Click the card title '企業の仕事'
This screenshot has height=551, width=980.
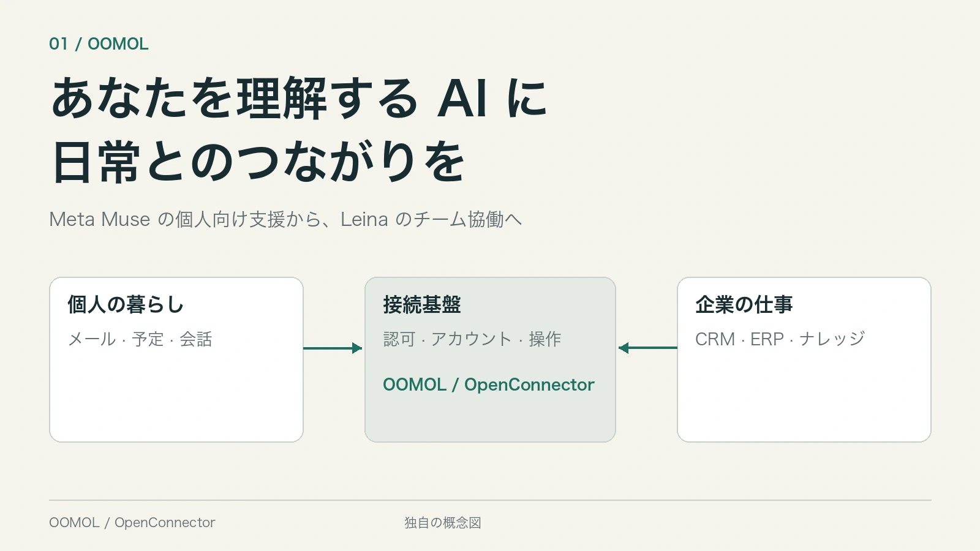pyautogui.click(x=744, y=304)
